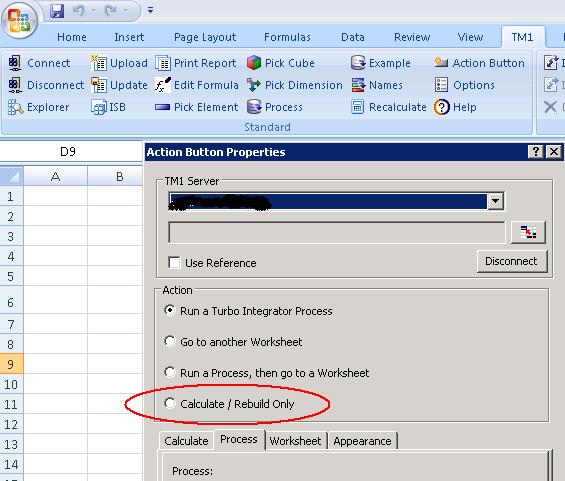Open Edit Formula tool
This screenshot has height=481, width=565.
pos(197,85)
